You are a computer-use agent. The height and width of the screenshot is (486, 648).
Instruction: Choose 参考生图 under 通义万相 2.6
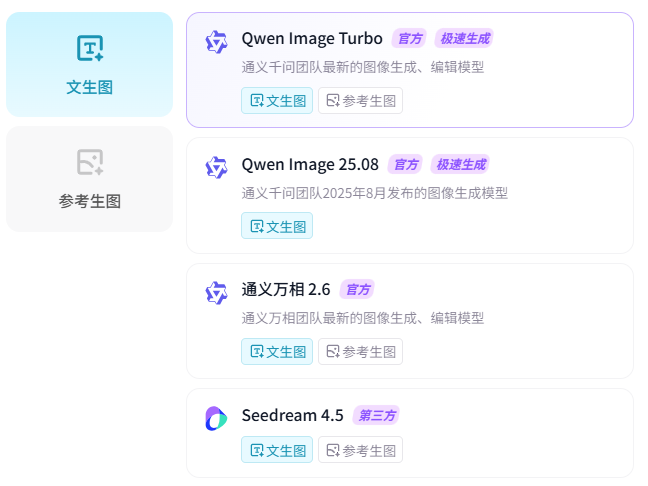click(x=360, y=352)
